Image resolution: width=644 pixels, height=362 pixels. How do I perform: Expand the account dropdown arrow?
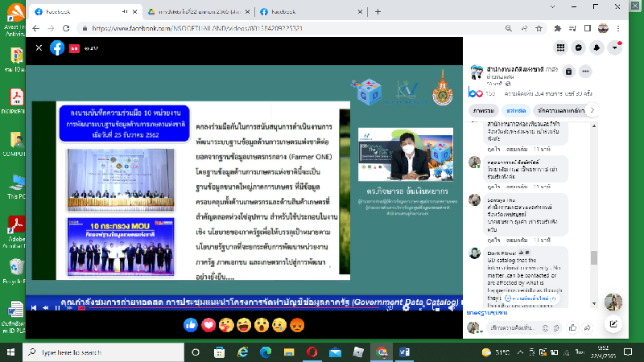point(616,47)
